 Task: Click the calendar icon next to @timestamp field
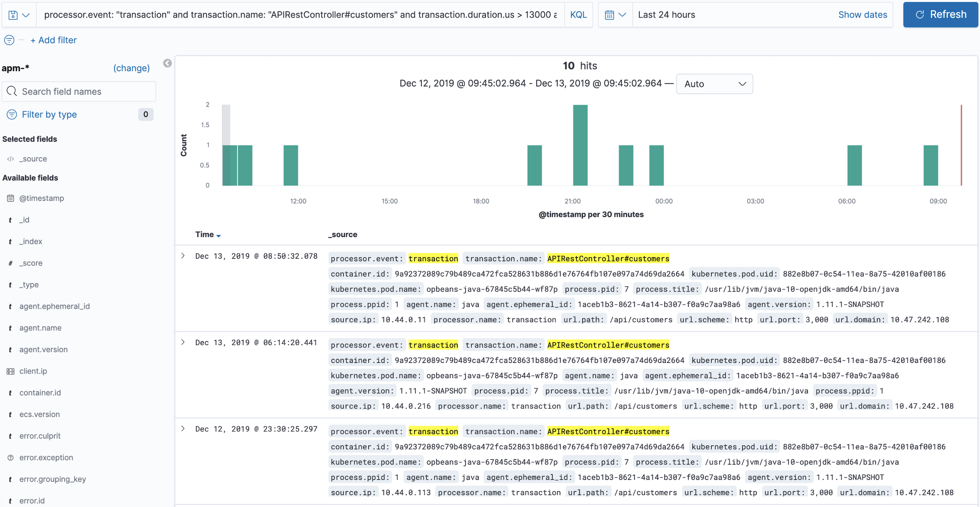10,198
